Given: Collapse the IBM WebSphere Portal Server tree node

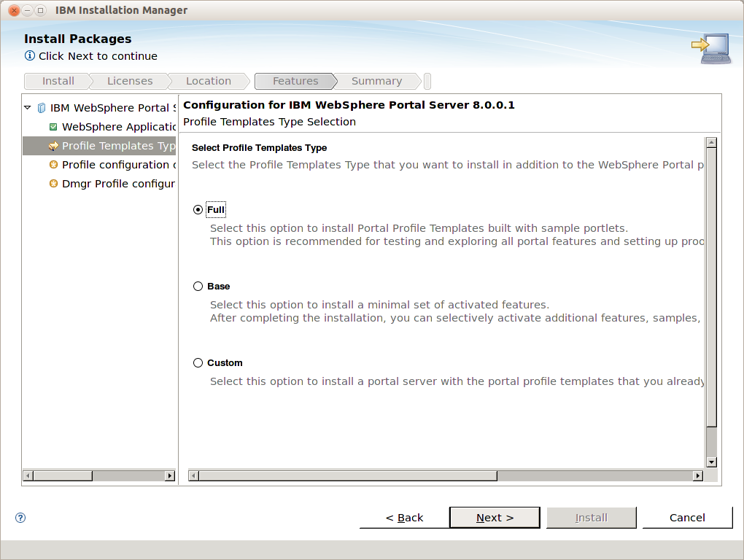Looking at the screenshot, I should [x=28, y=108].
